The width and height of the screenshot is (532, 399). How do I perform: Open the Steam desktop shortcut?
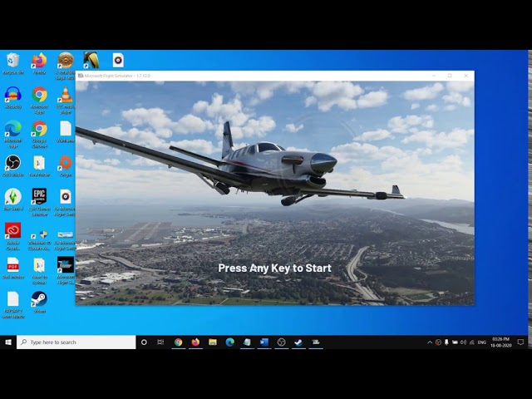39,302
